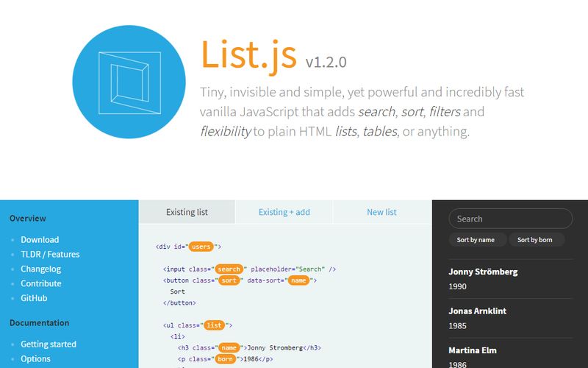Open the GitHub sidebar link
588x368 pixels.
click(34, 298)
